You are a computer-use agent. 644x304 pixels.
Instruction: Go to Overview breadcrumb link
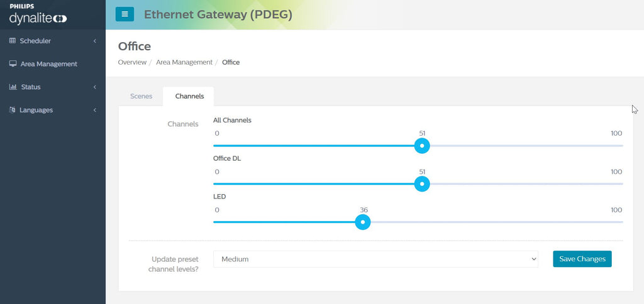tap(132, 62)
